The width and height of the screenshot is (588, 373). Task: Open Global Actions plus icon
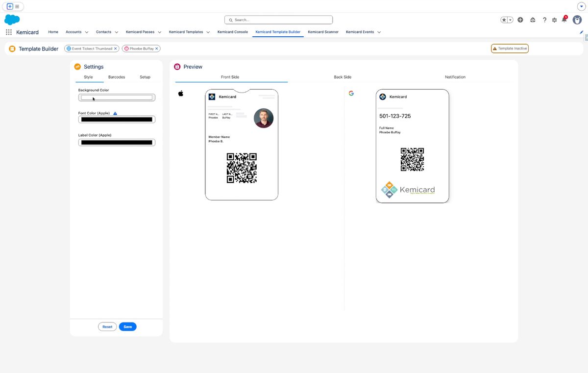tap(520, 20)
